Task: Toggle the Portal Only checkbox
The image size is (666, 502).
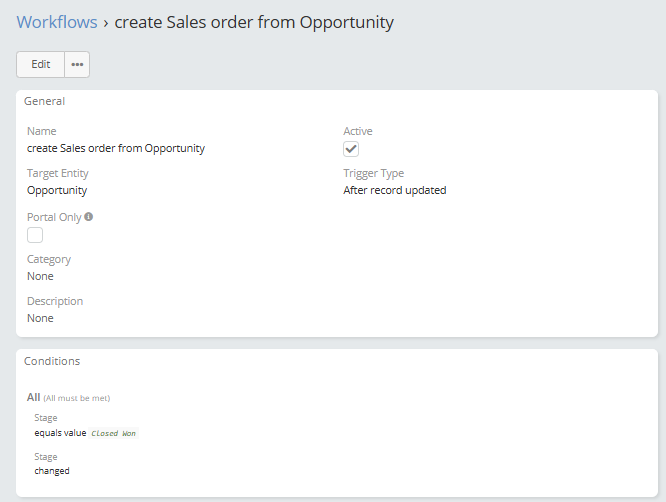Action: click(35, 235)
